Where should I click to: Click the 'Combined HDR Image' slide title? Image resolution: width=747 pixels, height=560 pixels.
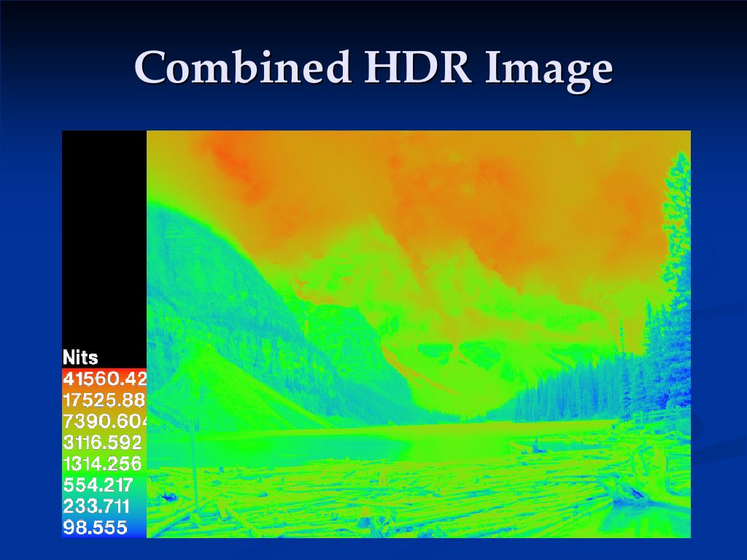373,69
